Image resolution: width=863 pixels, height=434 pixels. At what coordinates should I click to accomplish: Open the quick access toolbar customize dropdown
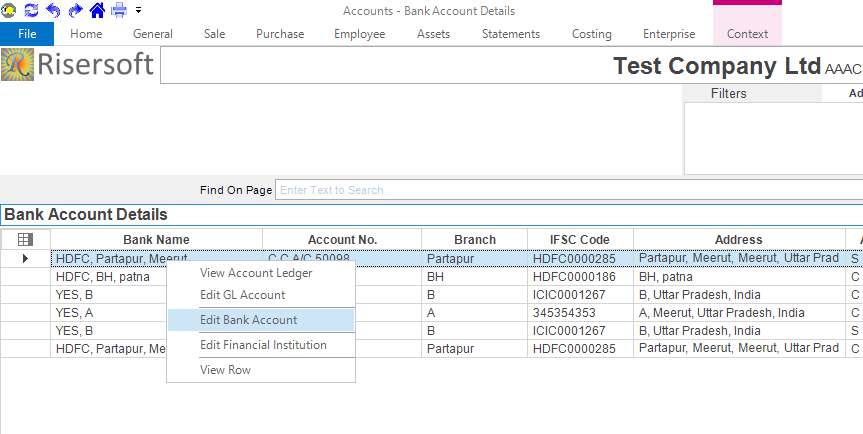coord(139,11)
